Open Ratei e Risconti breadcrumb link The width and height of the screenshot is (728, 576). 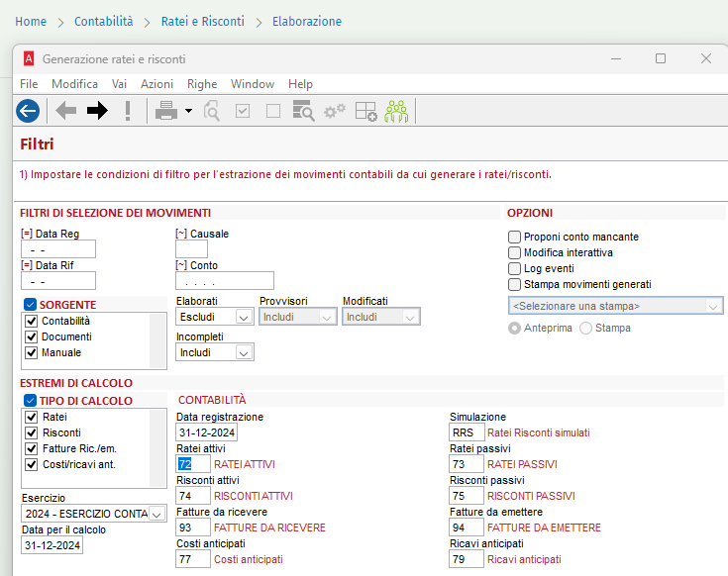point(202,22)
